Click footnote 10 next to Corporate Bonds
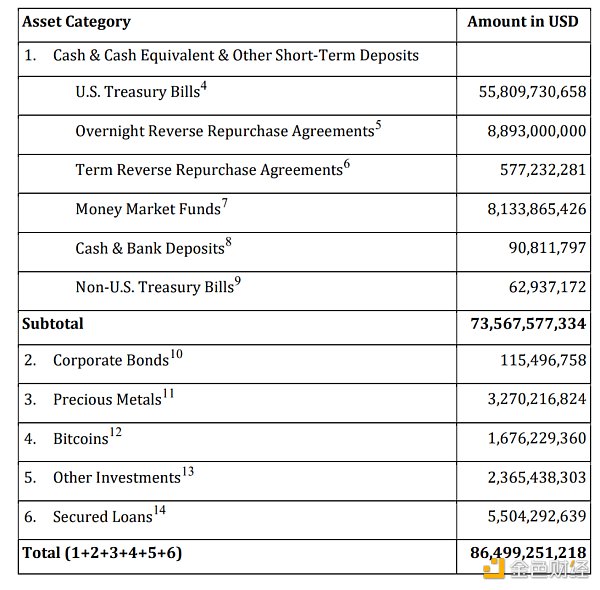The image size is (600, 590). 176,354
